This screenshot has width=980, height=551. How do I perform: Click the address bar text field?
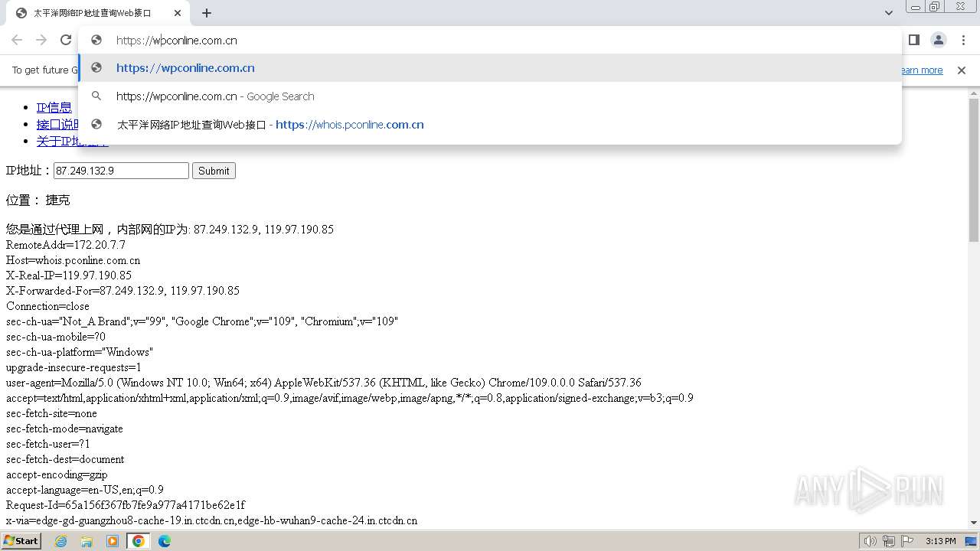point(490,41)
